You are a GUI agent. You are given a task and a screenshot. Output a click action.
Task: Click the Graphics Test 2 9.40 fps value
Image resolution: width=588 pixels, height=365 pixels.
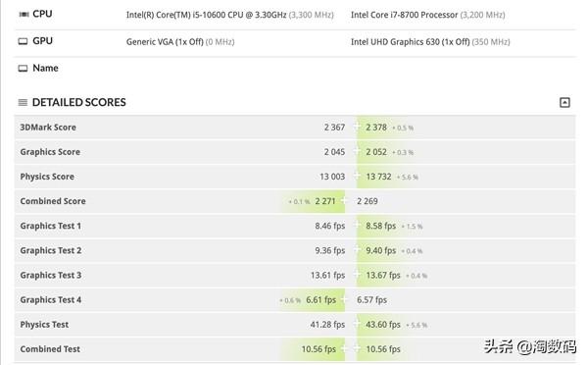pos(380,250)
